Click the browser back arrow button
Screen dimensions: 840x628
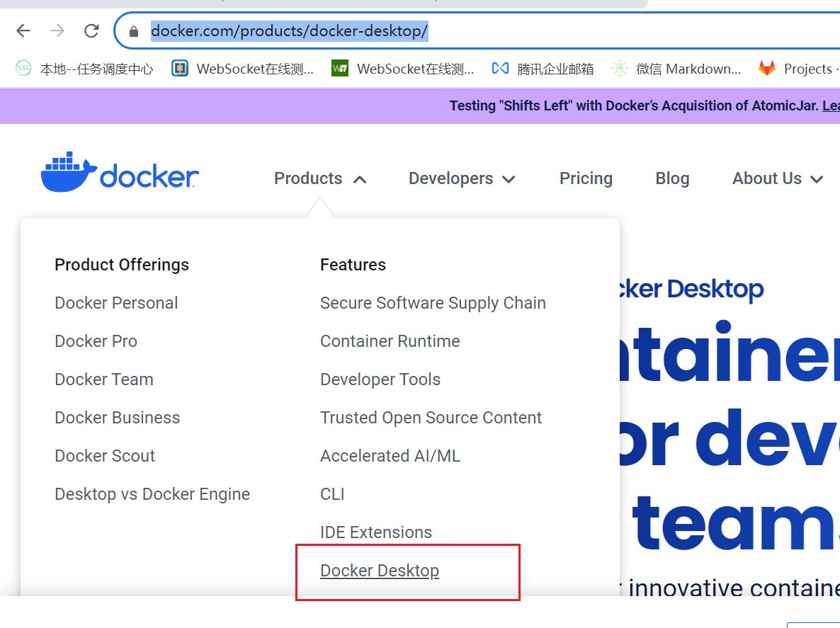[23, 30]
